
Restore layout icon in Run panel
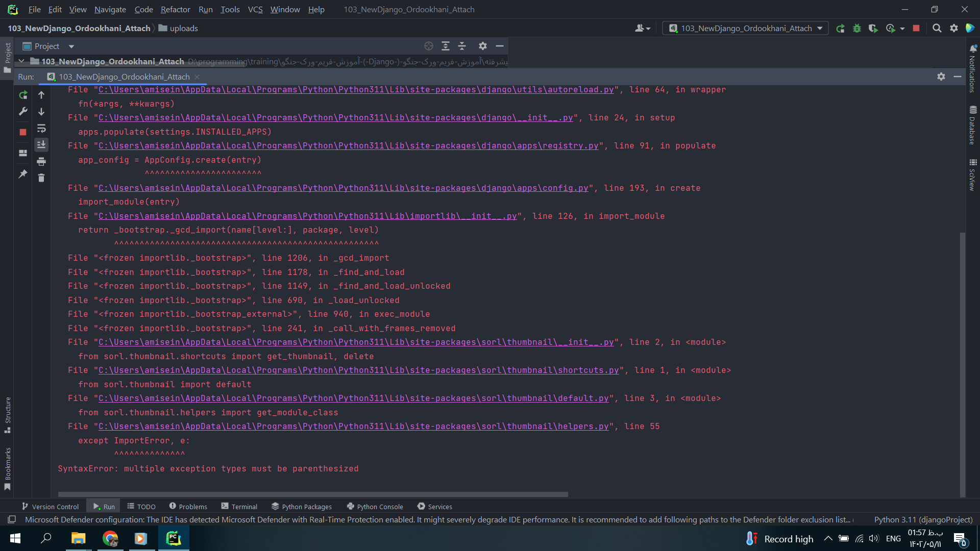coord(23,153)
